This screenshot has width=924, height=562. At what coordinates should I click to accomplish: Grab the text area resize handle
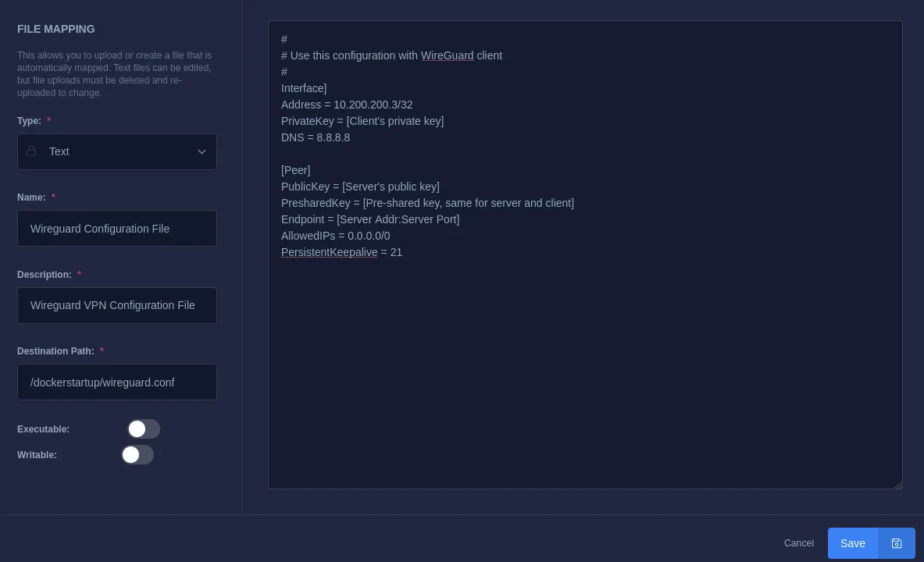point(897,485)
